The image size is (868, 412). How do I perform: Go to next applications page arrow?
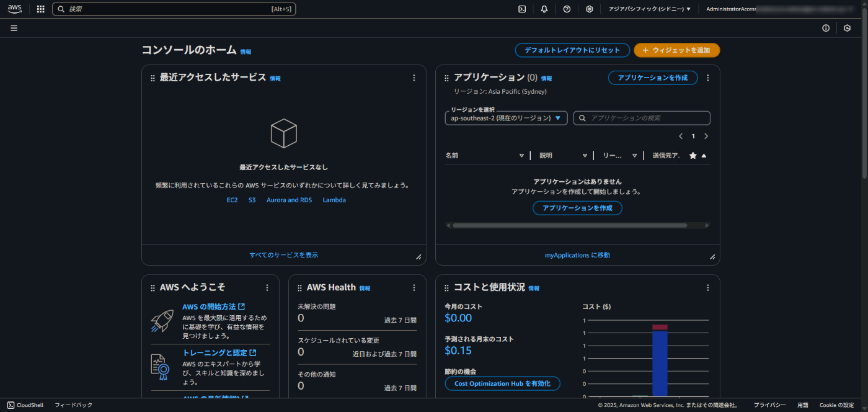click(x=706, y=137)
